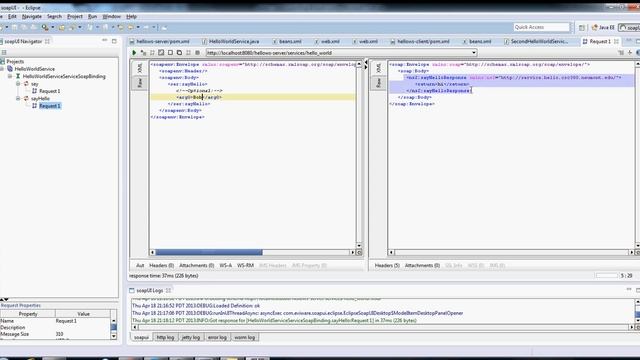This screenshot has height=360, width=640.
Task: Open the Open Perspective icon beside Java EE
Action: click(x=582, y=27)
